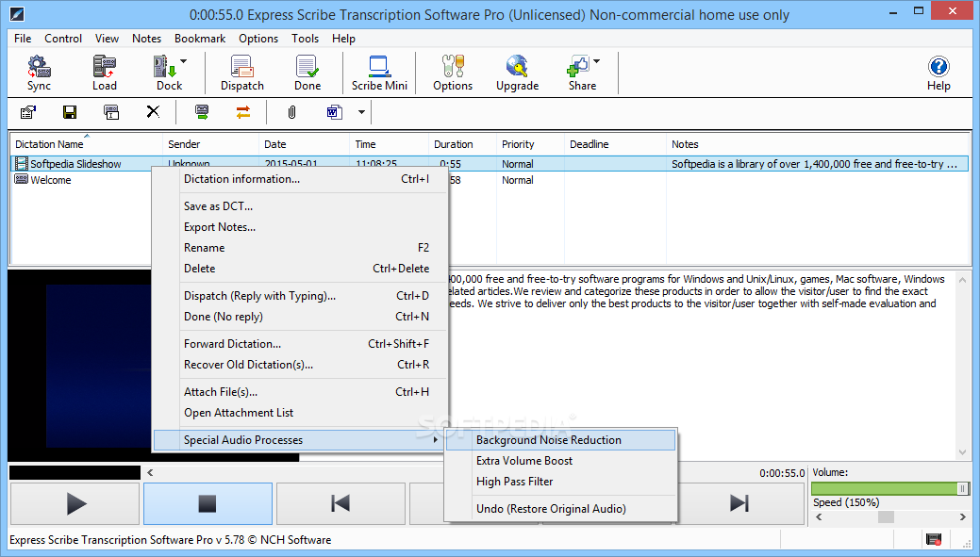Open the View menu
980x557 pixels.
point(107,39)
